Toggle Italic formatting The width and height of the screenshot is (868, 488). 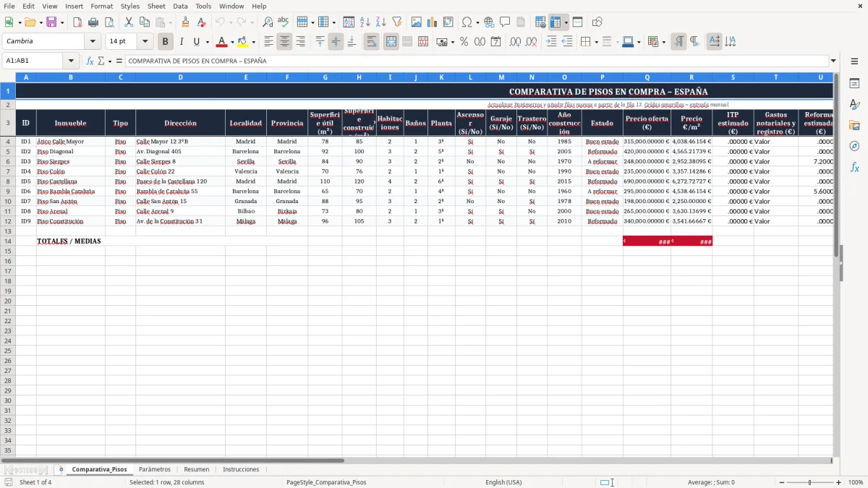coord(182,42)
